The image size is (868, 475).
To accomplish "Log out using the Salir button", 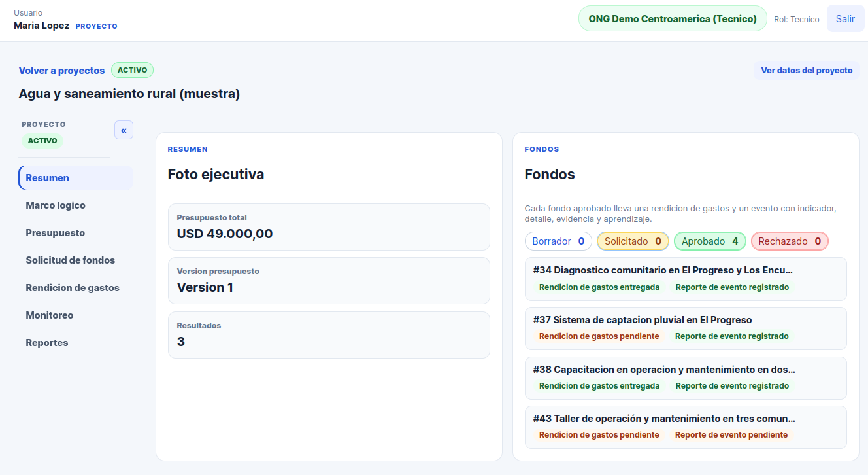I will coord(845,19).
